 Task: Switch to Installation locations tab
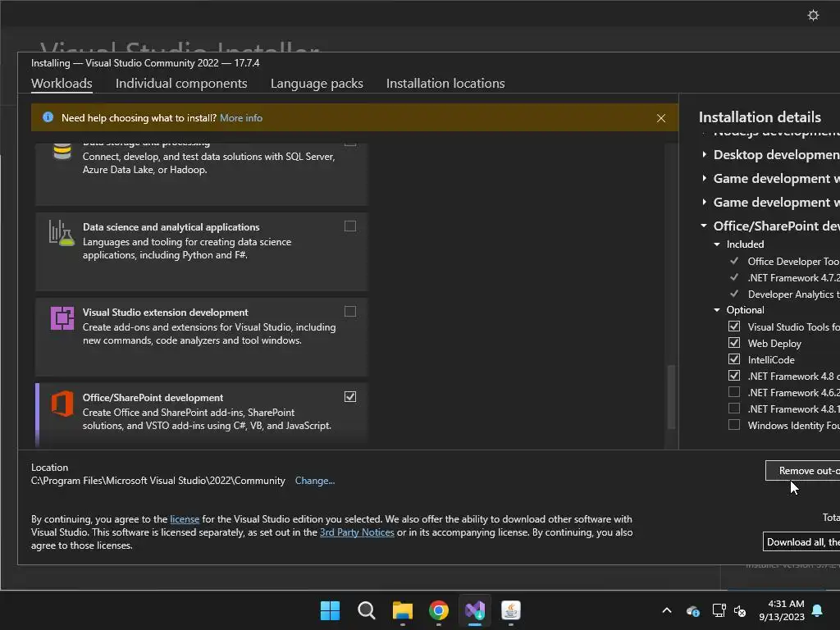click(x=445, y=84)
